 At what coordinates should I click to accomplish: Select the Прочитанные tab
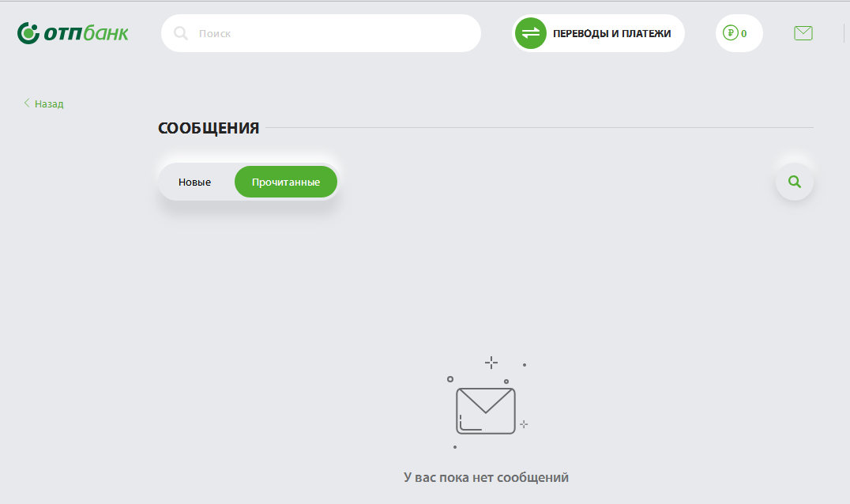(x=286, y=182)
